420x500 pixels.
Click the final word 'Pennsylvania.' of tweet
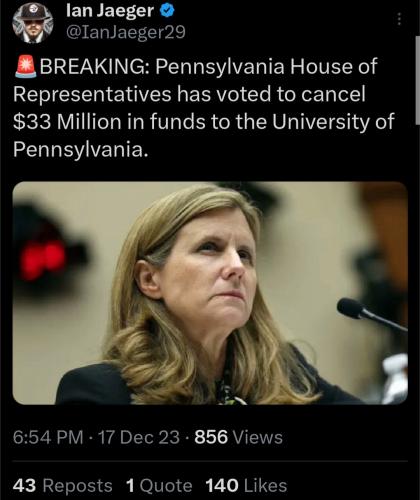pyautogui.click(x=80, y=150)
